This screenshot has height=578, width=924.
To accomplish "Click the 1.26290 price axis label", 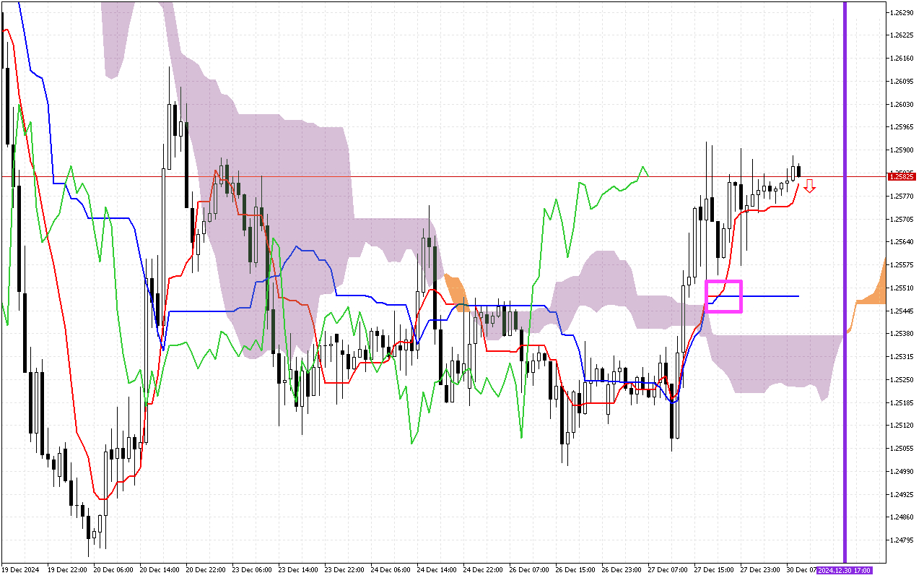I will [x=902, y=12].
